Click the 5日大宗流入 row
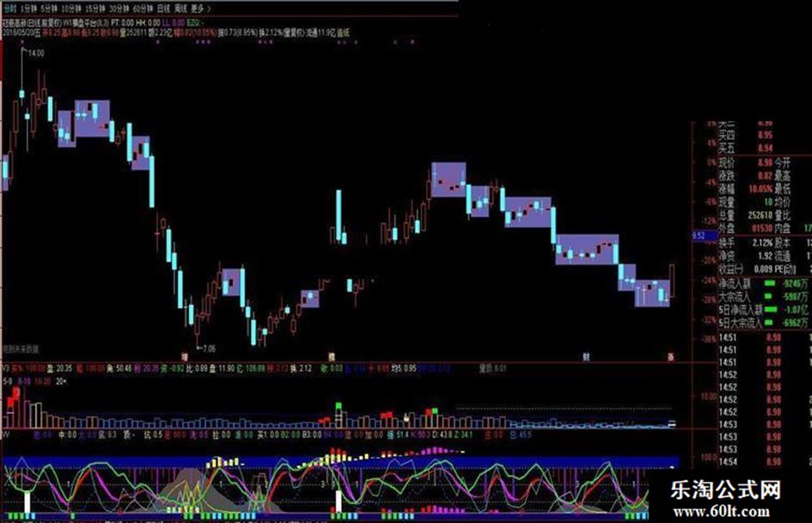Image resolution: width=812 pixels, height=523 pixels. (x=765, y=323)
